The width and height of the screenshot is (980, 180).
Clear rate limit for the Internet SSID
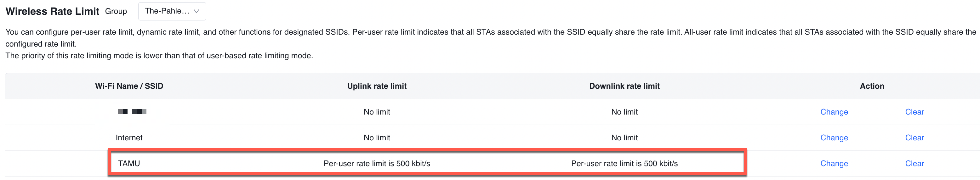[914, 138]
